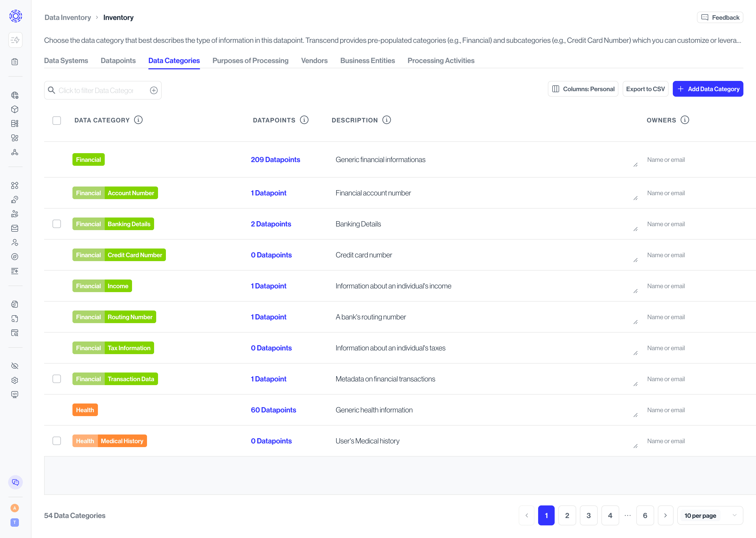This screenshot has height=538, width=756.
Task: Click the list-sparkle sidebar icon
Action: pyautogui.click(x=14, y=271)
